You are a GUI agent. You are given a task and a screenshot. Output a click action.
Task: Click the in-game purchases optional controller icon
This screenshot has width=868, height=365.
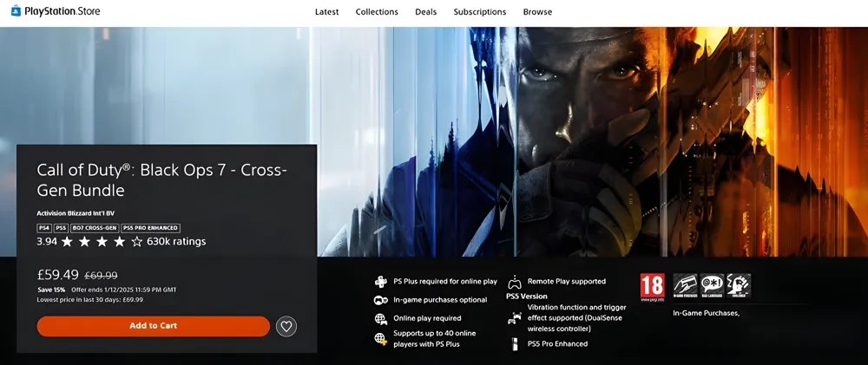pos(380,300)
